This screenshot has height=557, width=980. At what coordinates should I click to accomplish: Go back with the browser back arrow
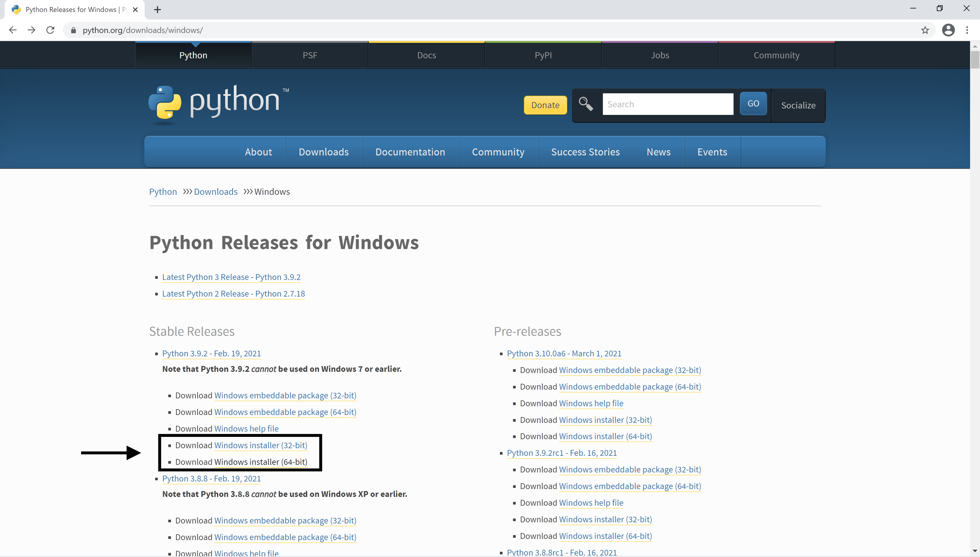(13, 30)
